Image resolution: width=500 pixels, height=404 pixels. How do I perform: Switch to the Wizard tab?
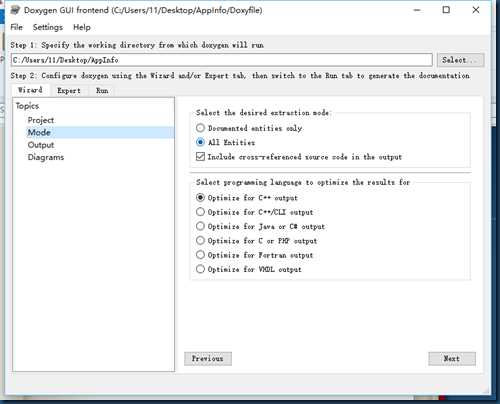(30, 90)
